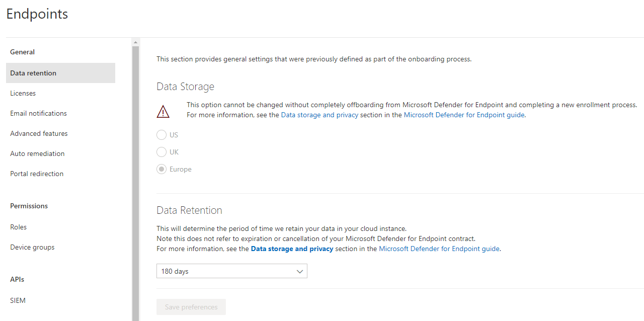The image size is (644, 321).
Task: Go to Auto remediation settings
Action: click(37, 153)
